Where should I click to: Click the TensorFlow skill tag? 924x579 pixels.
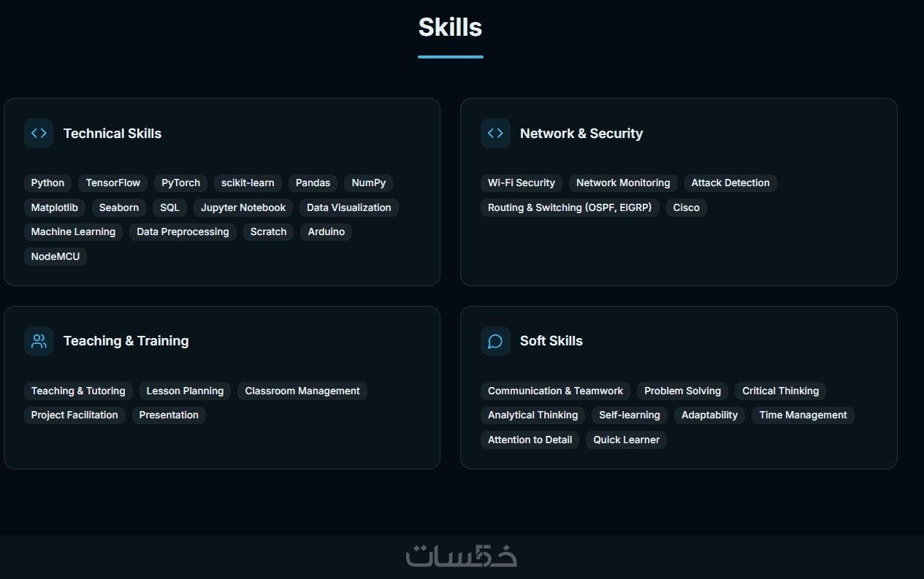113,183
